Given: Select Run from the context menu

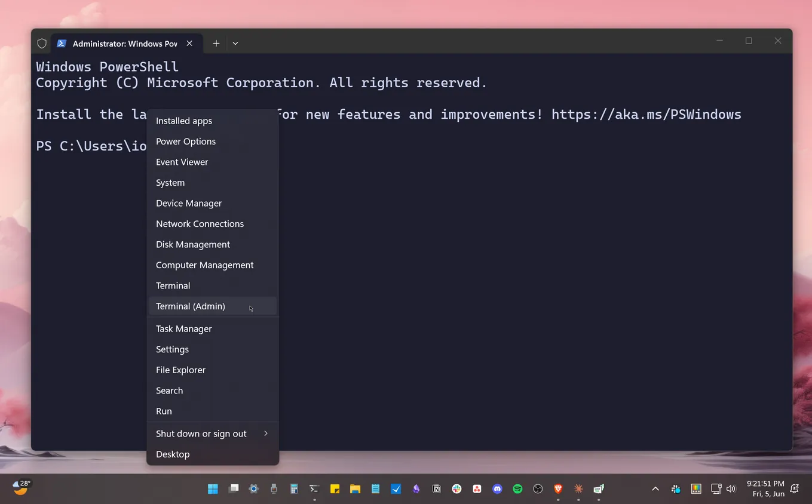Looking at the screenshot, I should [213, 411].
